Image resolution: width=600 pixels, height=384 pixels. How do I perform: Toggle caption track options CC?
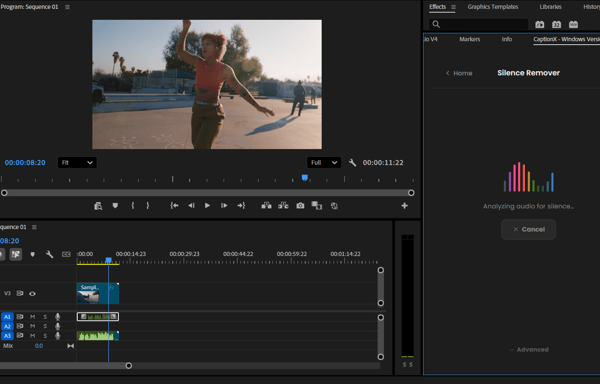pyautogui.click(x=66, y=254)
